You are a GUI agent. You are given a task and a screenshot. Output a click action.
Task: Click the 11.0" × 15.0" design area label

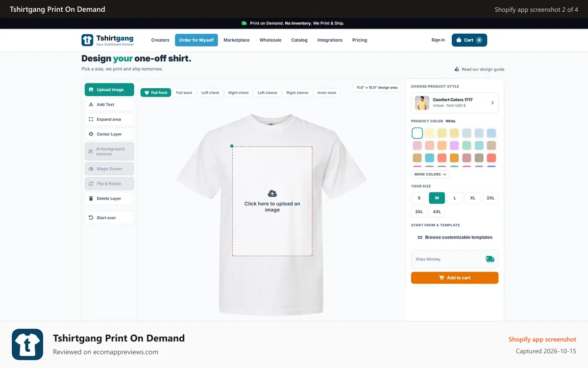377,87
